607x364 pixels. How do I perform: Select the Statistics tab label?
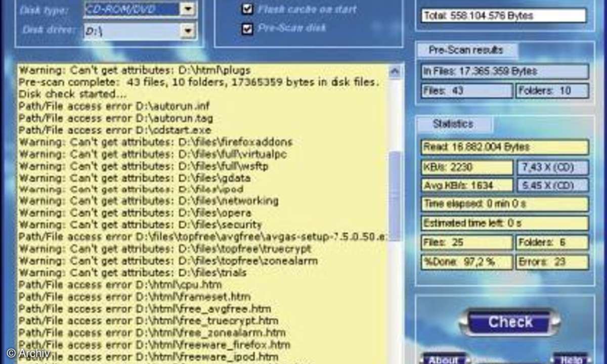point(453,124)
